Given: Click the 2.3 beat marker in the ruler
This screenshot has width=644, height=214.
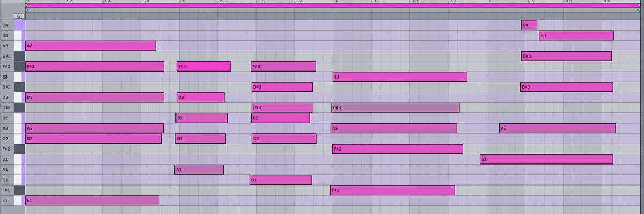Looking at the screenshot, I should pos(261,2).
